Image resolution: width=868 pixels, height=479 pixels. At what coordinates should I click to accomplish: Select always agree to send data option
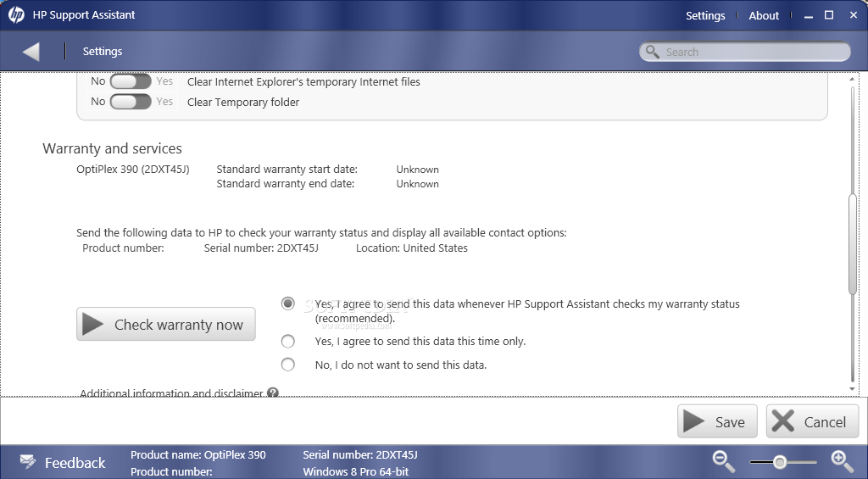coord(288,304)
